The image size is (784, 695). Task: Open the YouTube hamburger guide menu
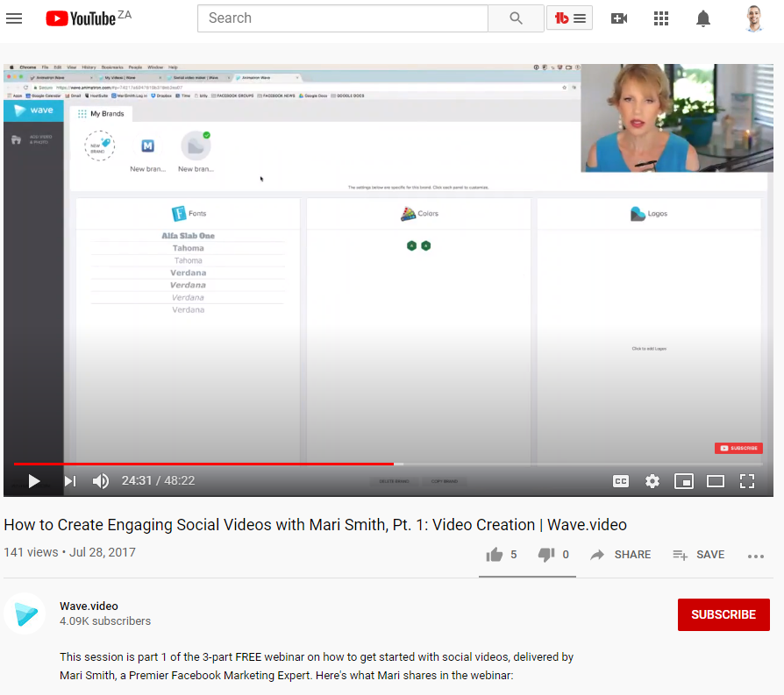pyautogui.click(x=14, y=18)
